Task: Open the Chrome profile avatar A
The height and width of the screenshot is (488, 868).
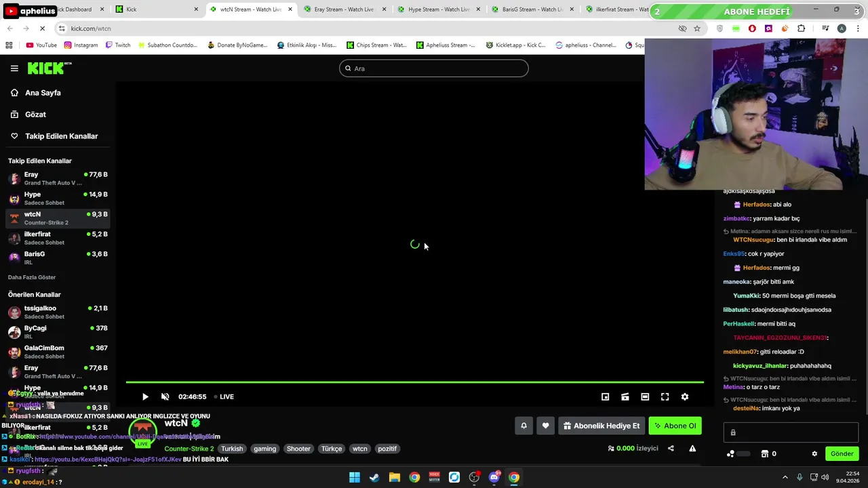Action: pos(842,28)
